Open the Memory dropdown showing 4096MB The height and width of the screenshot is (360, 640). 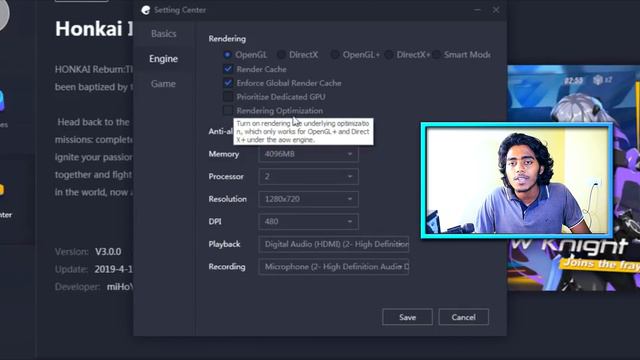point(309,154)
